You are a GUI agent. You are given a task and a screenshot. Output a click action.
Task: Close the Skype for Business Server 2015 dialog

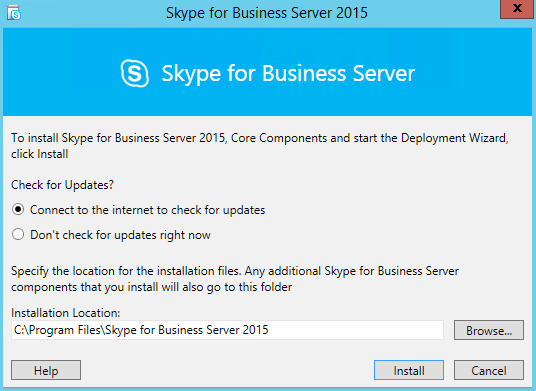[517, 9]
